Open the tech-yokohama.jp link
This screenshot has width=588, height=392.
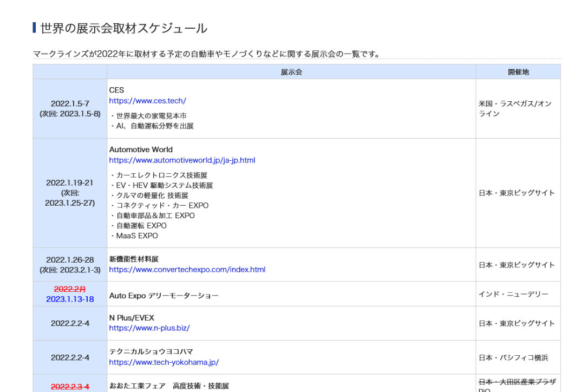click(164, 362)
